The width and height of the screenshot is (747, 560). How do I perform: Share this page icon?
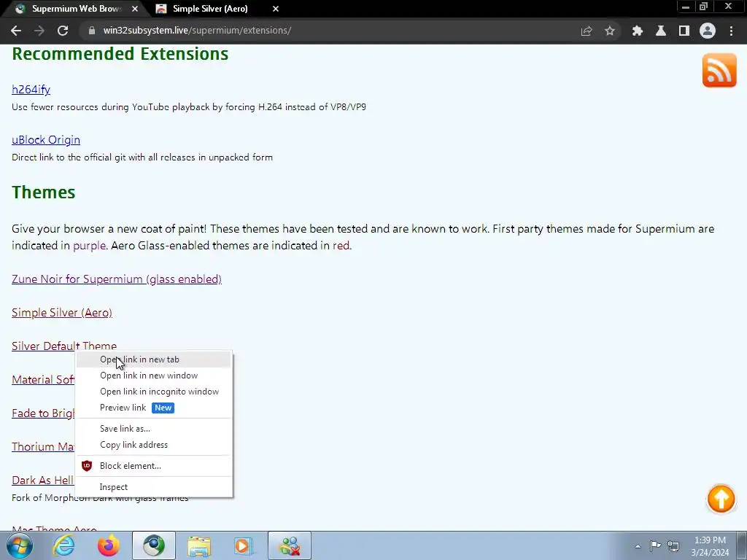click(587, 31)
